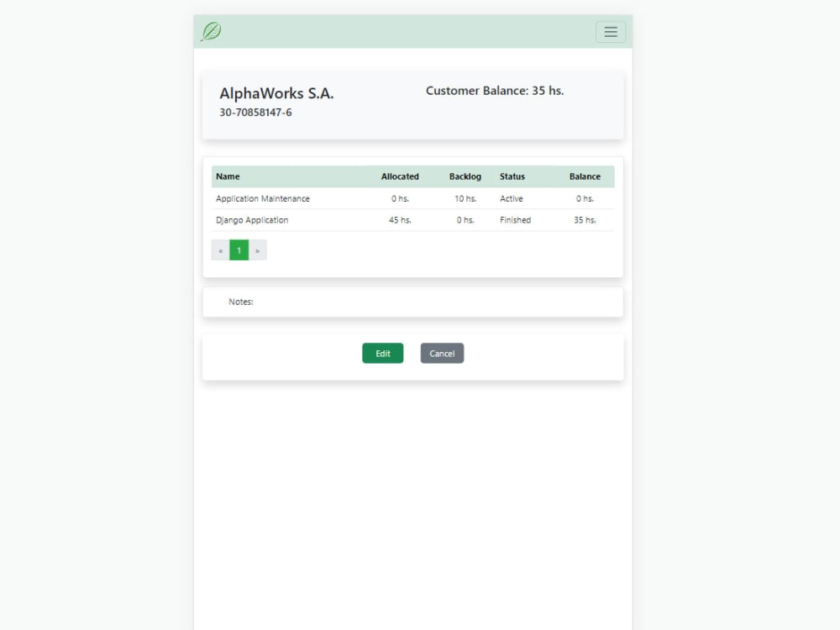Open the hamburger navigation menu
840x630 pixels.
pyautogui.click(x=611, y=32)
